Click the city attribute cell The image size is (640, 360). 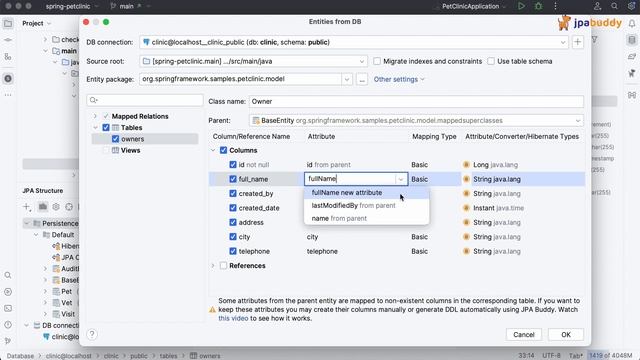(312, 237)
